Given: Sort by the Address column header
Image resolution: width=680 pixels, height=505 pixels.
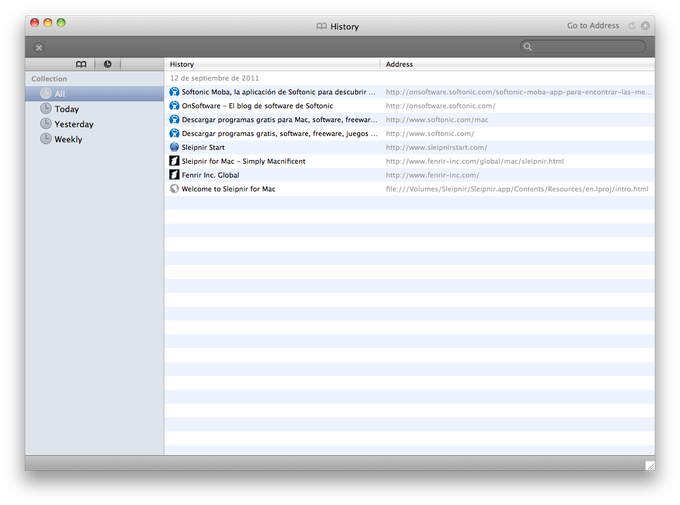Looking at the screenshot, I should coord(517,64).
